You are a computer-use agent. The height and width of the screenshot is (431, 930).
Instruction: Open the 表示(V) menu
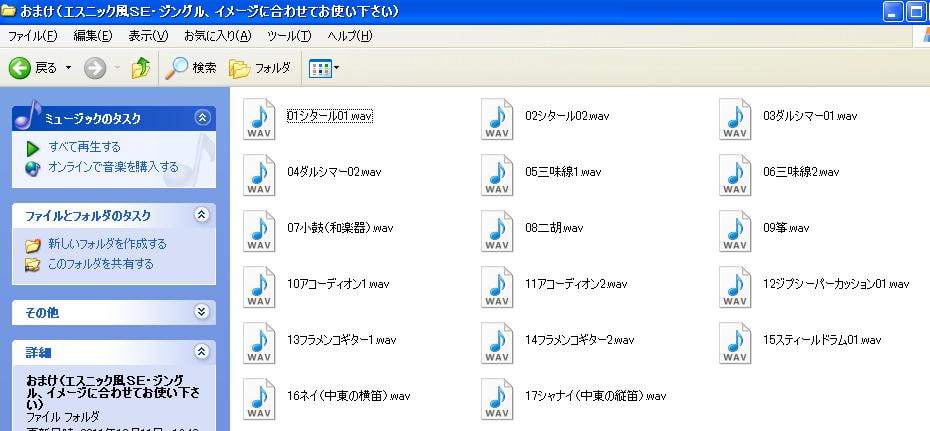(148, 36)
